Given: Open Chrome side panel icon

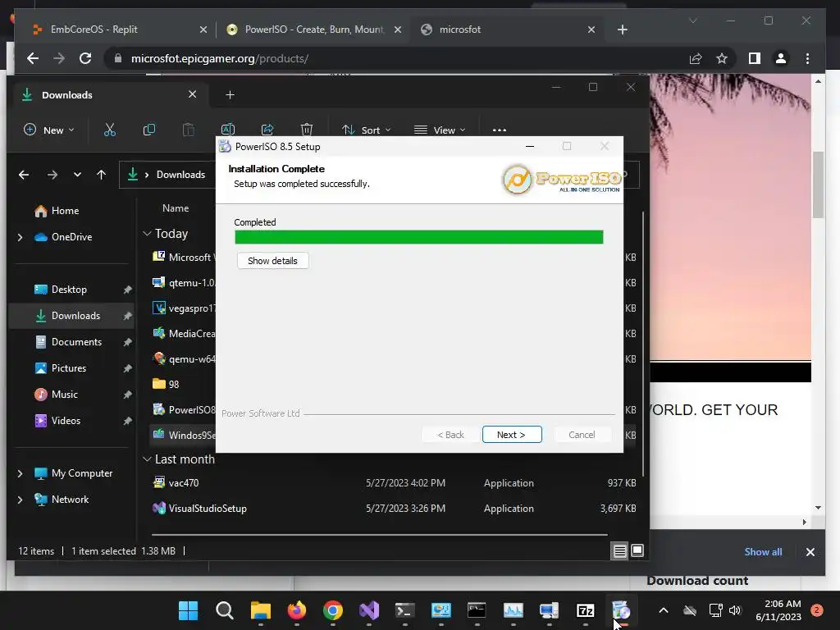Looking at the screenshot, I should pos(755,58).
